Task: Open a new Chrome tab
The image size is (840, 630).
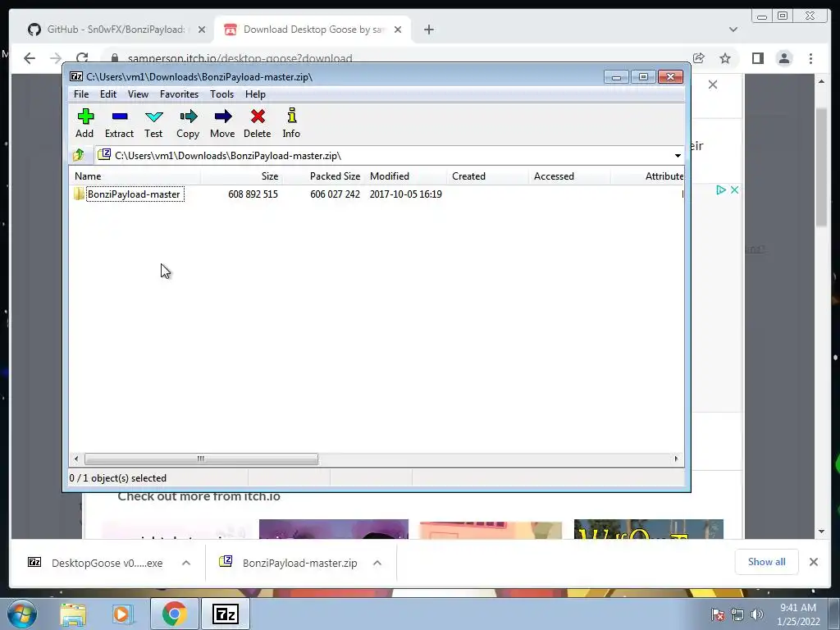Action: (x=428, y=30)
